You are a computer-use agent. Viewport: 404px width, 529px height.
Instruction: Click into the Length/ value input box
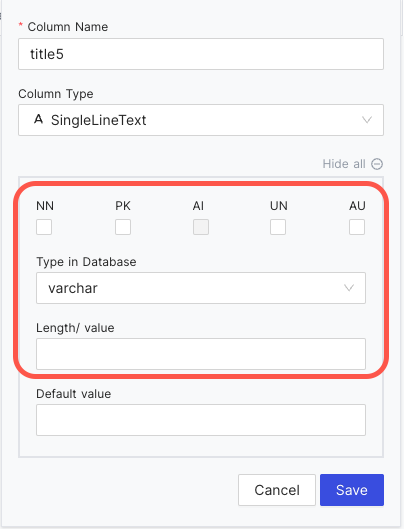click(201, 354)
